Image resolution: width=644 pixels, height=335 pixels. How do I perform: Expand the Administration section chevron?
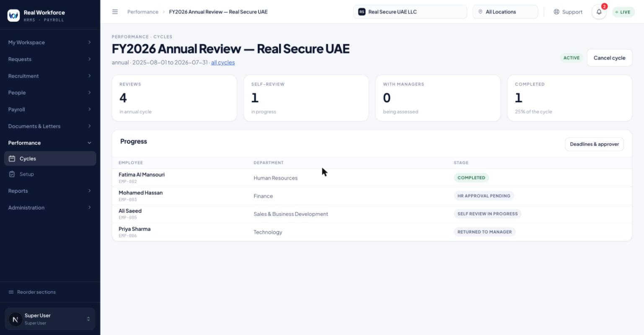coord(89,208)
